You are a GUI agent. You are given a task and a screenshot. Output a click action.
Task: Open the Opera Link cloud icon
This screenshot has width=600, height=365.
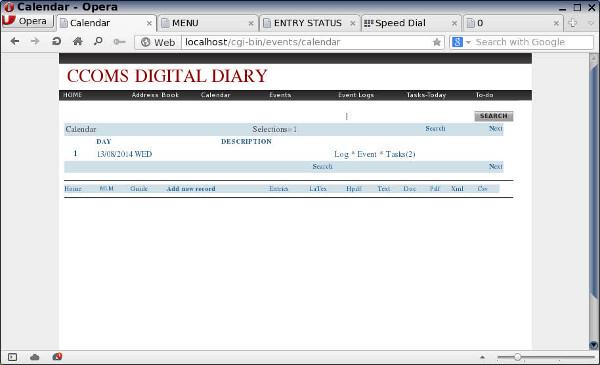pyautogui.click(x=35, y=357)
